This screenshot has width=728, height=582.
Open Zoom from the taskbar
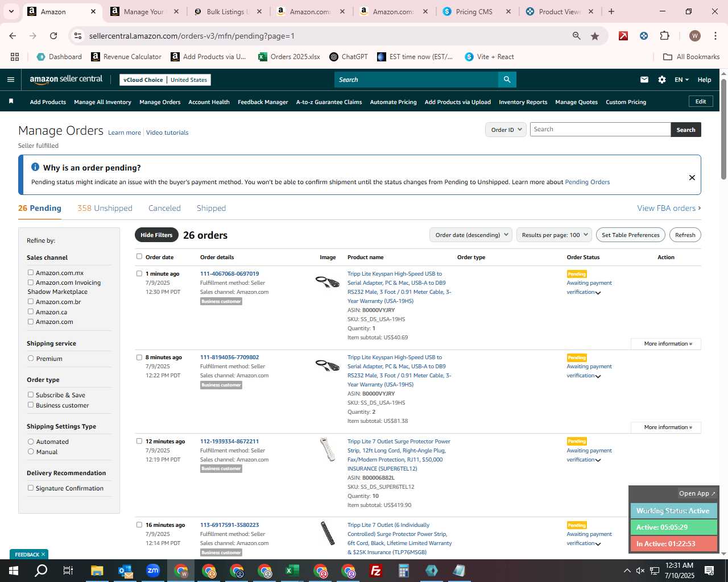[153, 571]
